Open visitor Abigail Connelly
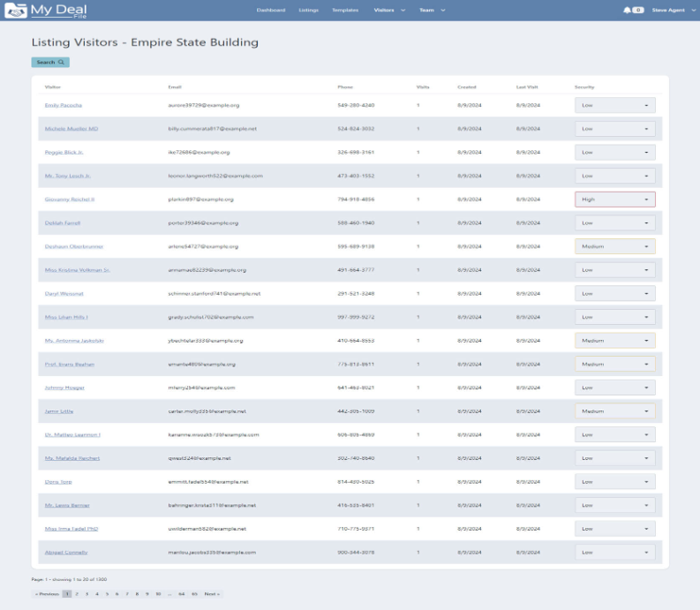700x610 pixels. [66, 553]
